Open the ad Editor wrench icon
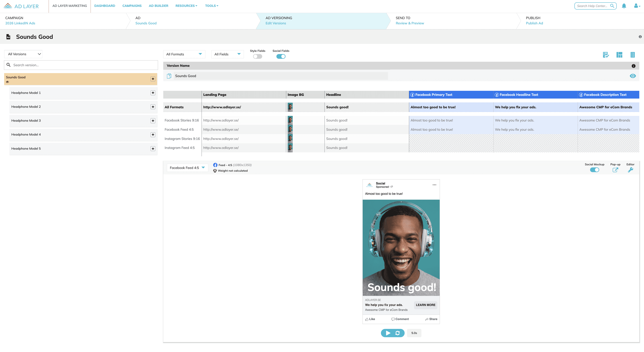 click(x=630, y=170)
